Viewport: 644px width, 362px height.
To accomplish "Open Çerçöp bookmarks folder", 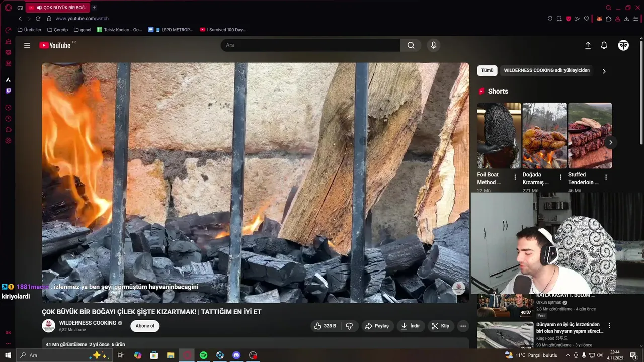I will click(57, 30).
